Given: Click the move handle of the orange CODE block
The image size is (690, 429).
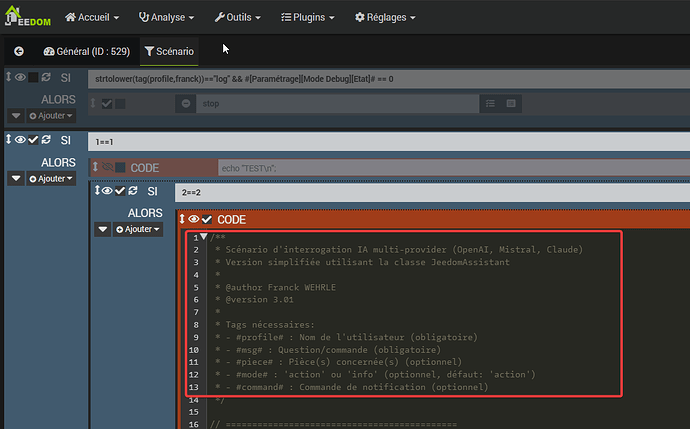Looking at the screenshot, I should click(182, 219).
